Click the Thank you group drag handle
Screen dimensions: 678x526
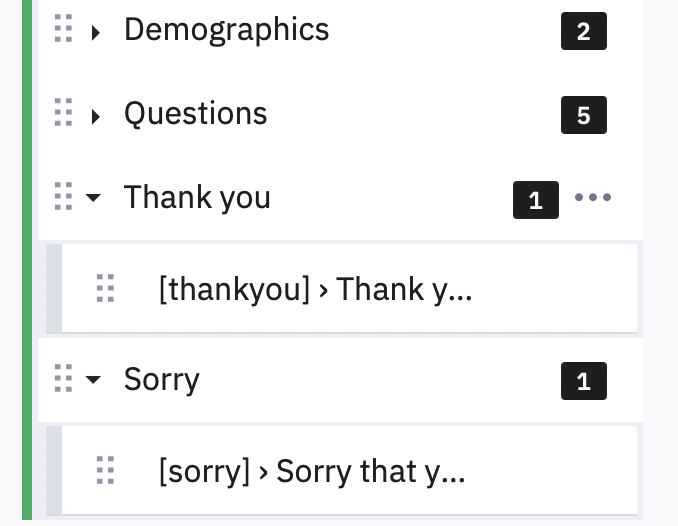point(63,197)
